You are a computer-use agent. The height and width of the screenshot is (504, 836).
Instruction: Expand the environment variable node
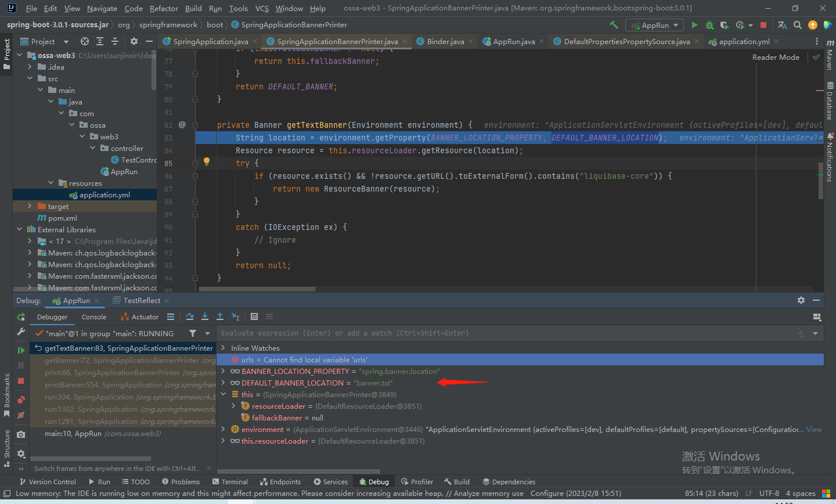[223, 429]
